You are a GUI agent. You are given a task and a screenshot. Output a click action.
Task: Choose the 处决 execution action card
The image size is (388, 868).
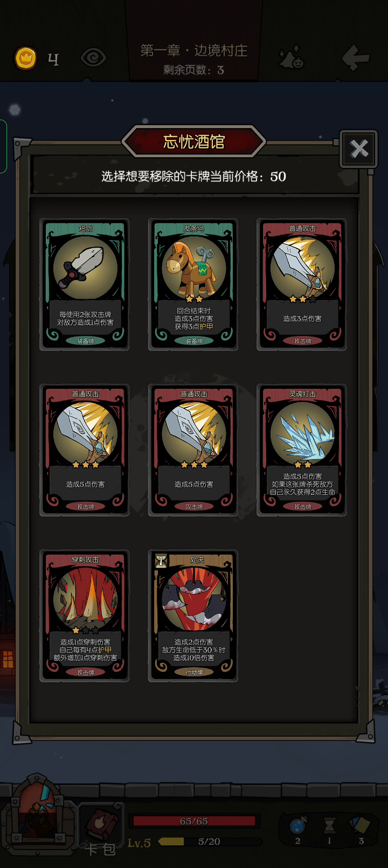pos(193,615)
